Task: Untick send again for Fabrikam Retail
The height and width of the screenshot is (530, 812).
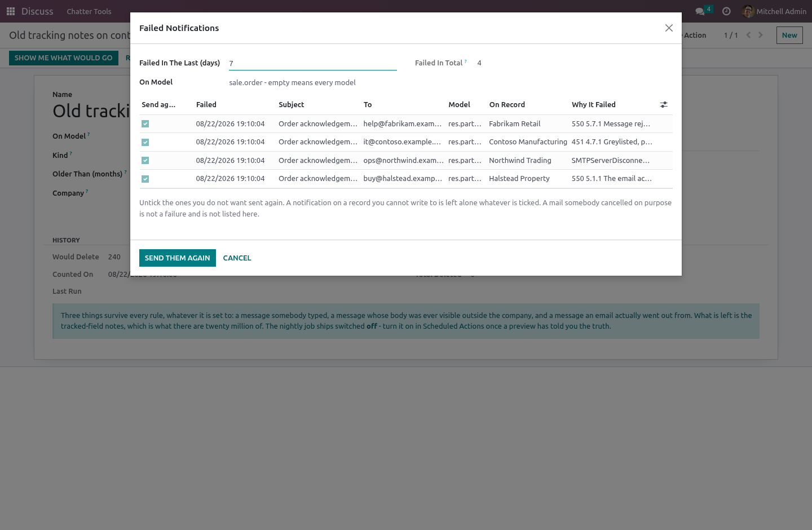Action: click(145, 124)
